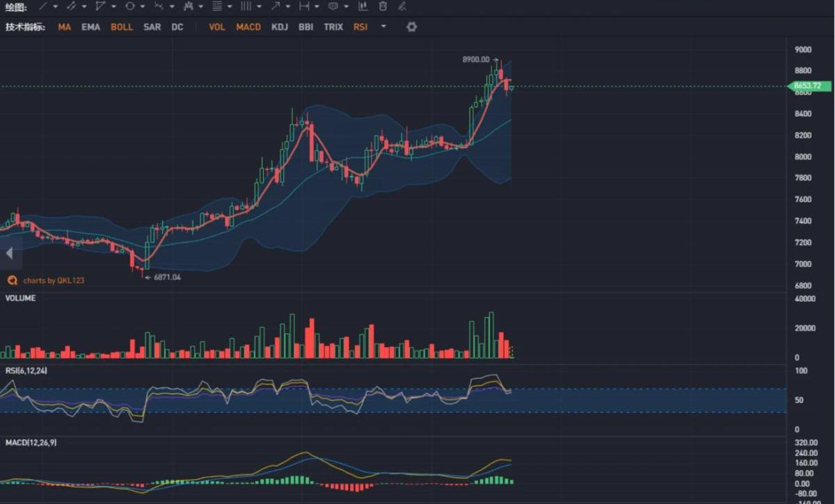Expand the line tool dropdown arrow
Image resolution: width=835 pixels, height=504 pixels.
tap(55, 7)
